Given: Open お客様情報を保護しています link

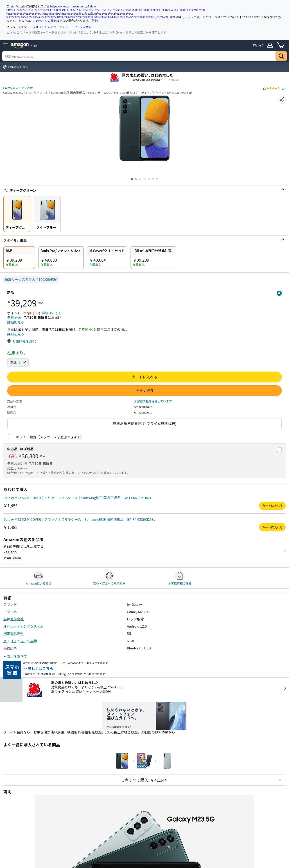Looking at the screenshot, I should 153,401.
